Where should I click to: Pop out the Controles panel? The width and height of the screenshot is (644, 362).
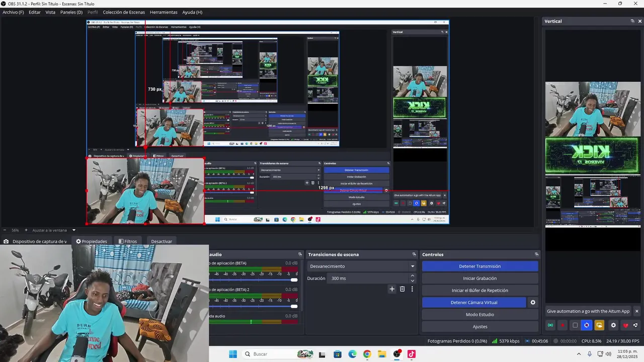click(x=536, y=254)
